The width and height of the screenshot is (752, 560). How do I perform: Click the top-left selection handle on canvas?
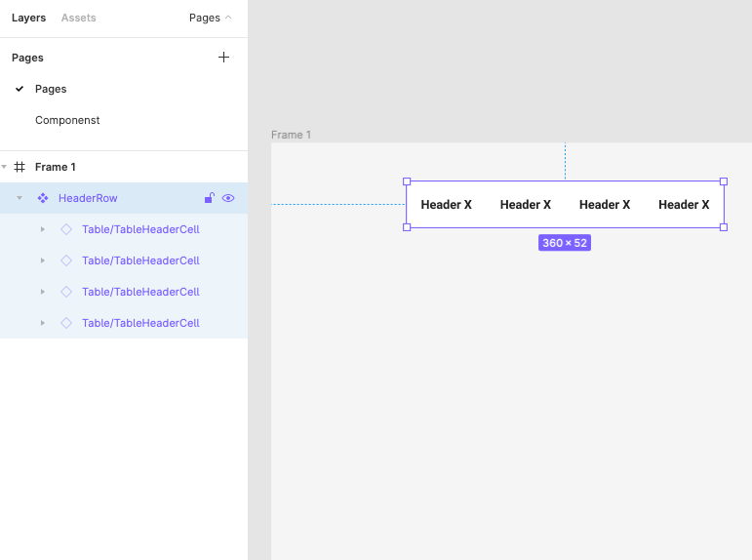click(407, 181)
